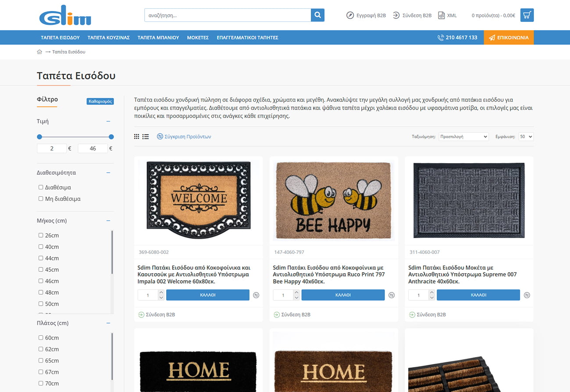Click B2B login icon under Bee Happy mat
This screenshot has width=570, height=392.
277,314
